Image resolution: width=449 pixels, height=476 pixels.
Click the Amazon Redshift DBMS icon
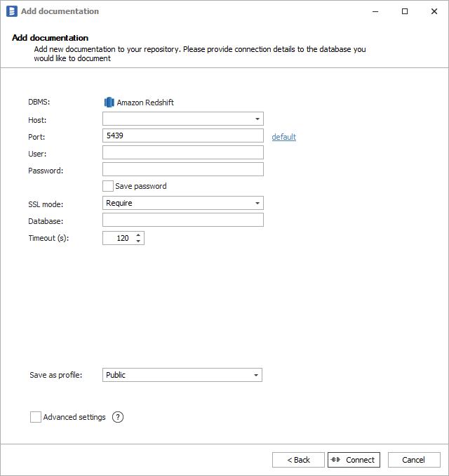109,103
